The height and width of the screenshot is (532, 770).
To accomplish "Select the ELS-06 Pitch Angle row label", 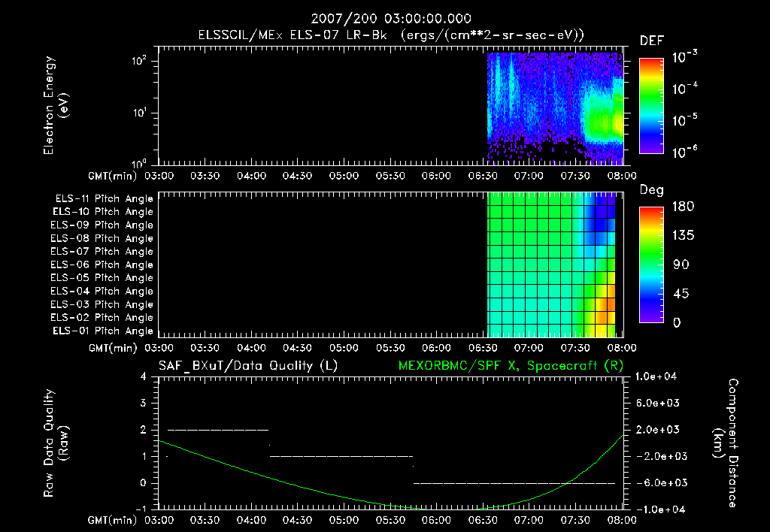I will pyautogui.click(x=102, y=265).
